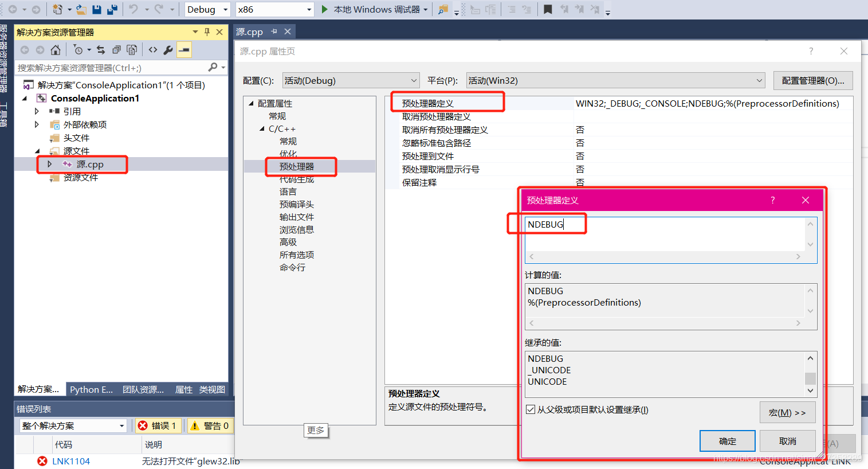Click the bookmark toggle toolbar icon
The height and width of the screenshot is (469, 868).
click(548, 9)
